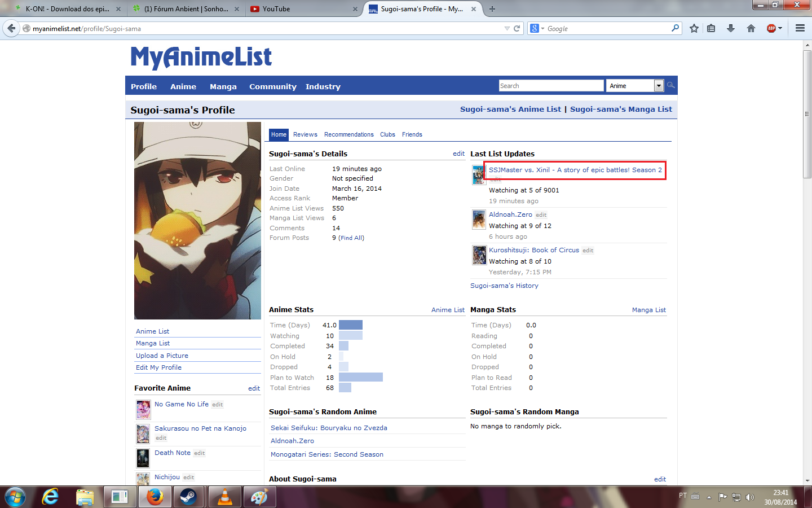The height and width of the screenshot is (508, 812).
Task: Open the Community menu in navigation bar
Action: (x=272, y=86)
